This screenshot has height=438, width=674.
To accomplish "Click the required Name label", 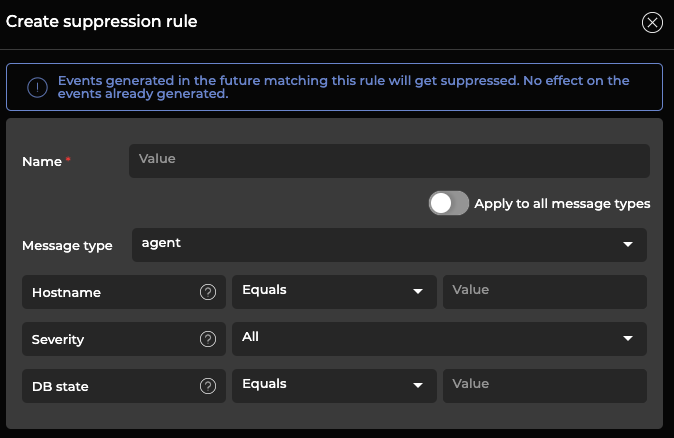I will click(42, 161).
